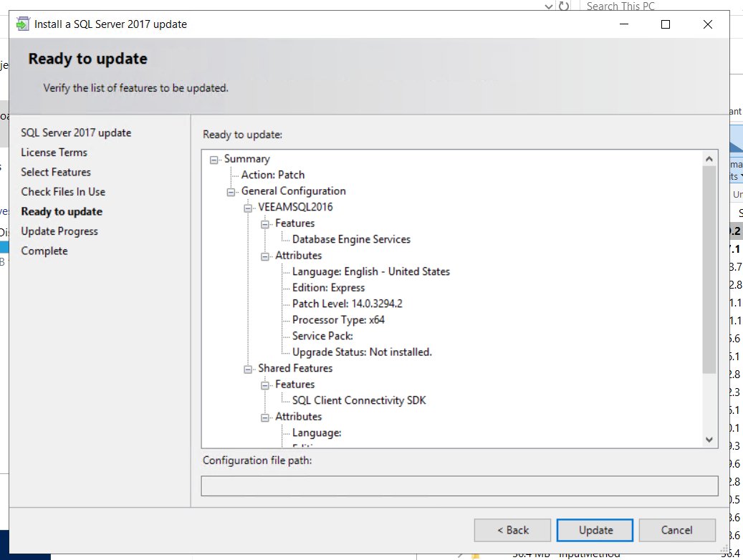Collapse the Shared Features node

(x=248, y=370)
